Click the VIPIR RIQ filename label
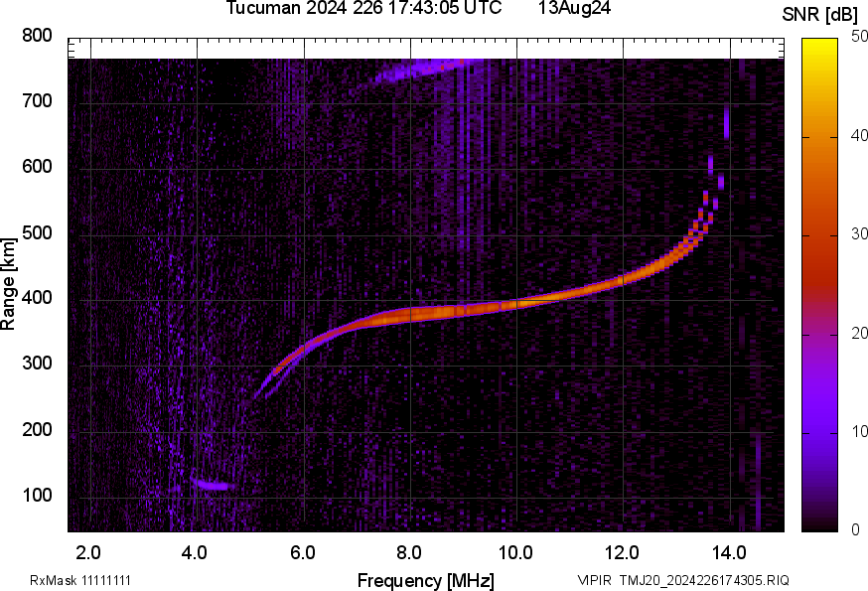Viewport: 868px width, 591px height. coord(683,580)
